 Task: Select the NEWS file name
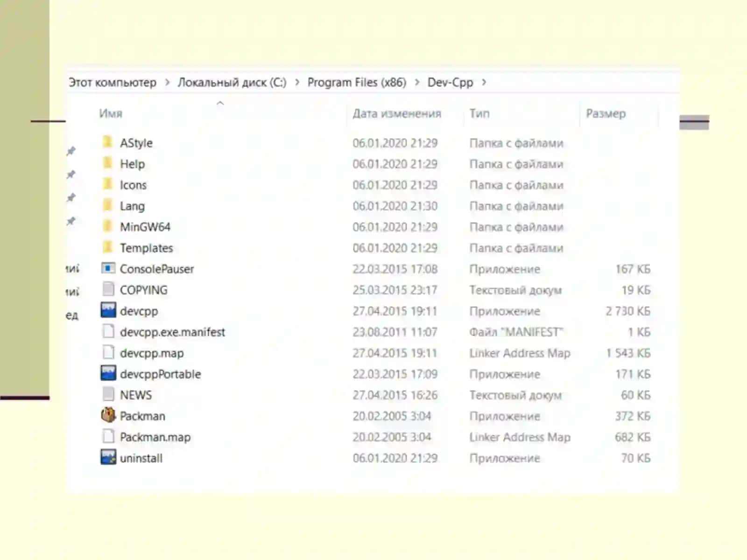point(136,395)
